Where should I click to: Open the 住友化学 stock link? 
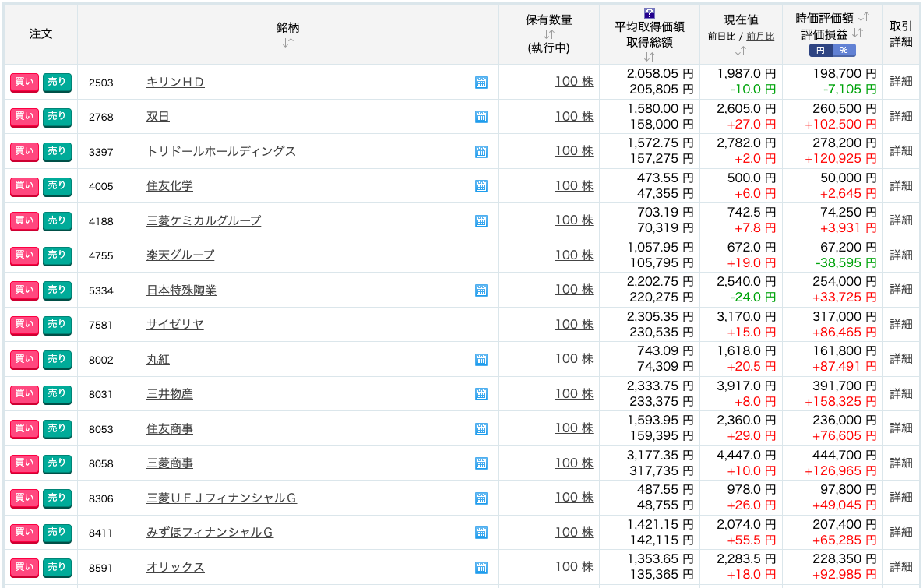point(170,186)
